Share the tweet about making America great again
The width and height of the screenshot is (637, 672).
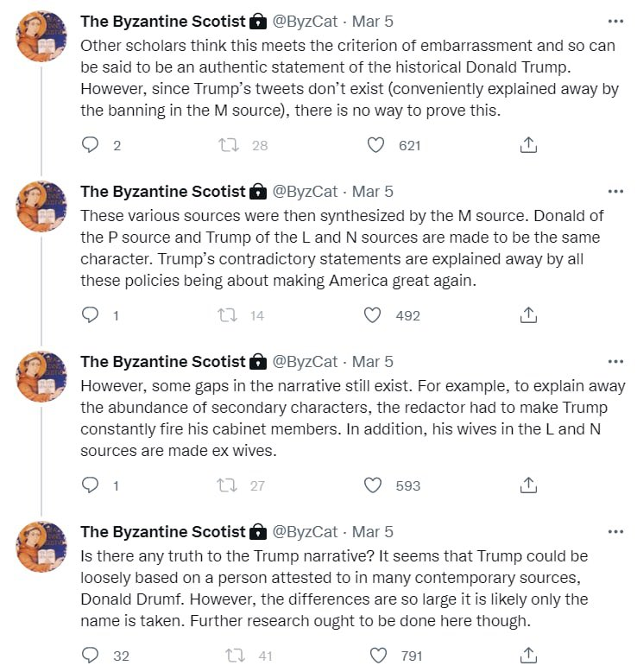pos(528,315)
